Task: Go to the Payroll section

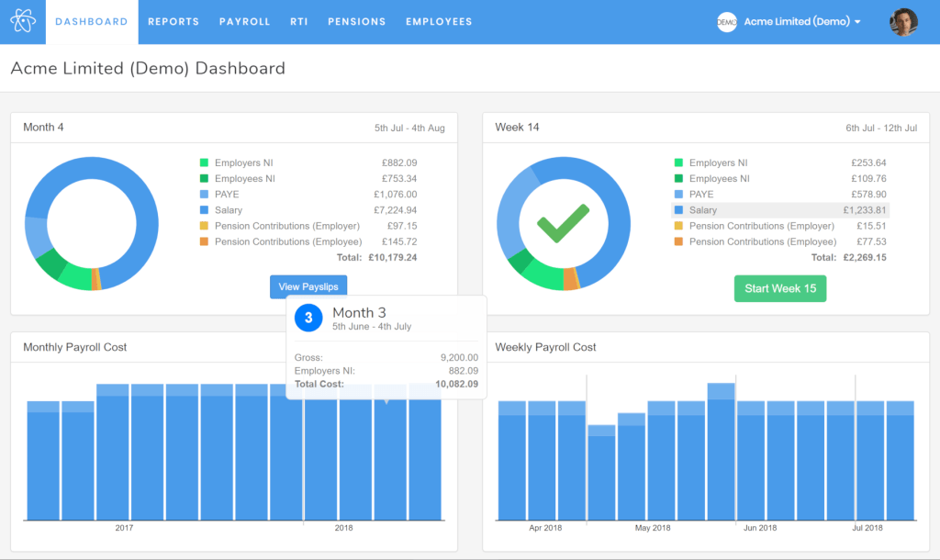Action: point(245,22)
